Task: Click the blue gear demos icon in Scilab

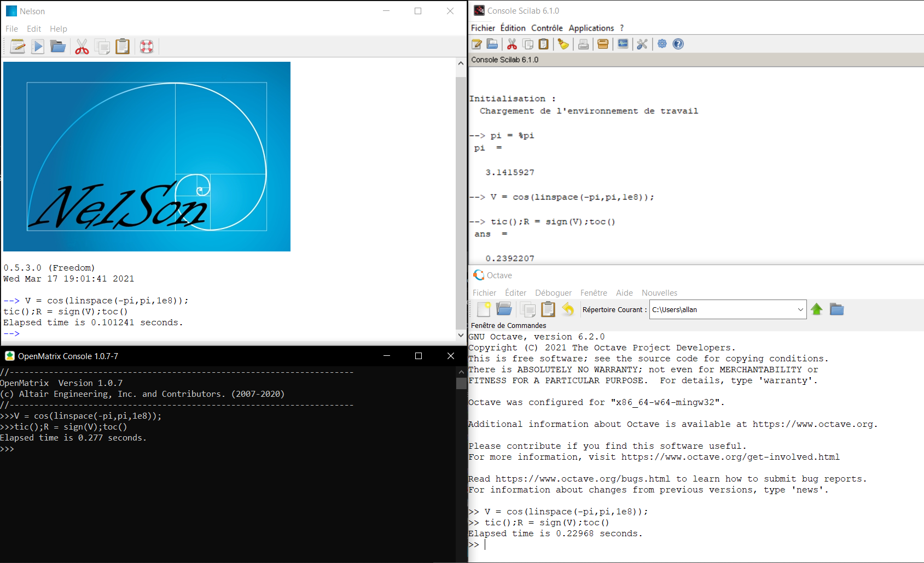Action: (662, 44)
